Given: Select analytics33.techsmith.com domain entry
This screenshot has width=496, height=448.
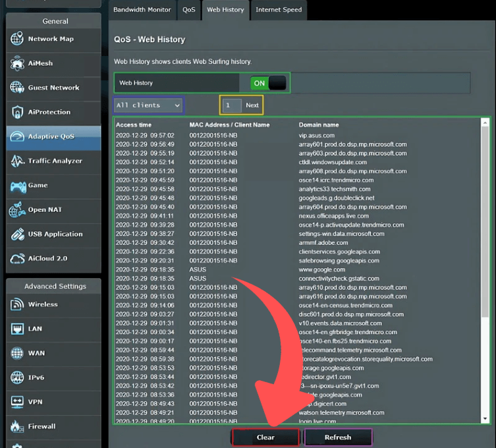Looking at the screenshot, I should (x=335, y=189).
